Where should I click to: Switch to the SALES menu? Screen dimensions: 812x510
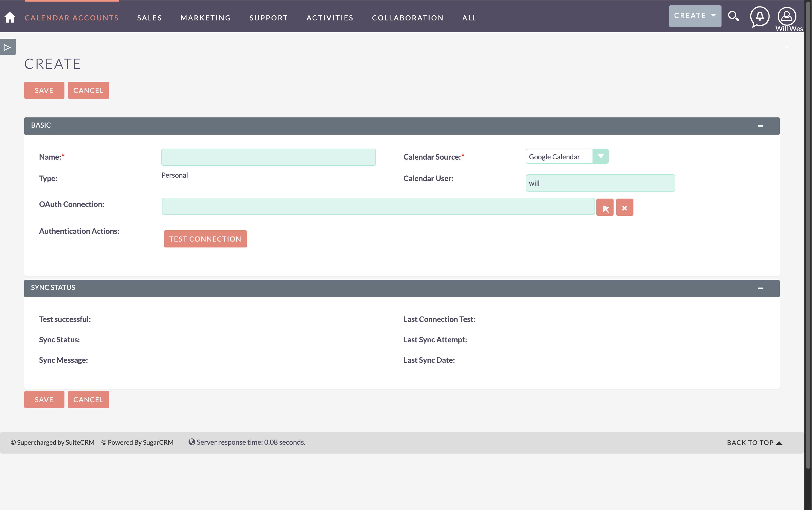(149, 17)
